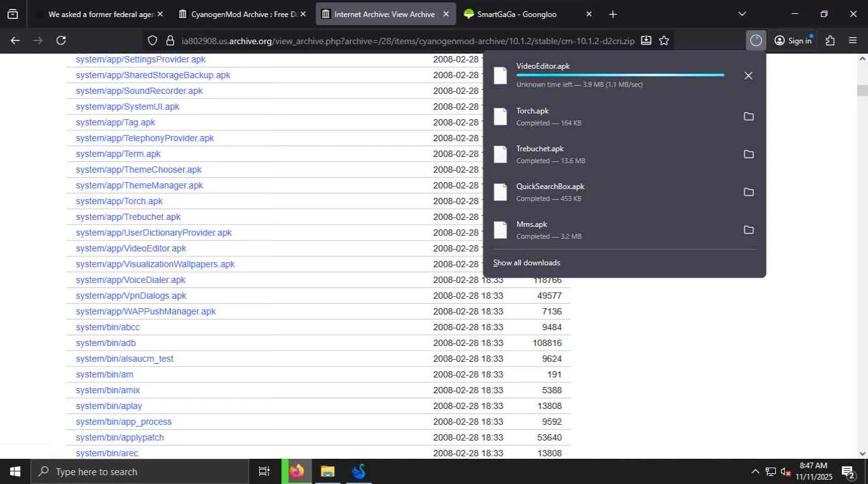Click the date in the system/bin/amix row
Image resolution: width=868 pixels, height=484 pixels.
click(468, 390)
